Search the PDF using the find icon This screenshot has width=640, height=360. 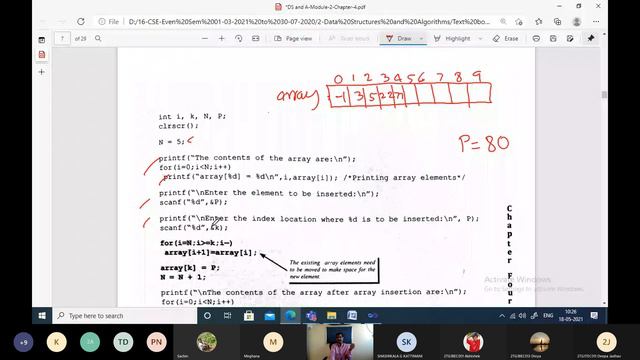click(x=98, y=38)
